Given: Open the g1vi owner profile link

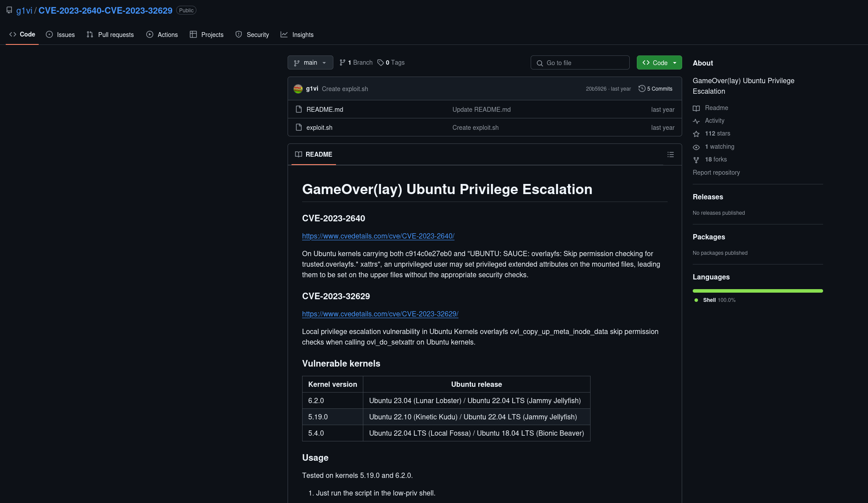Looking at the screenshot, I should click(x=24, y=11).
